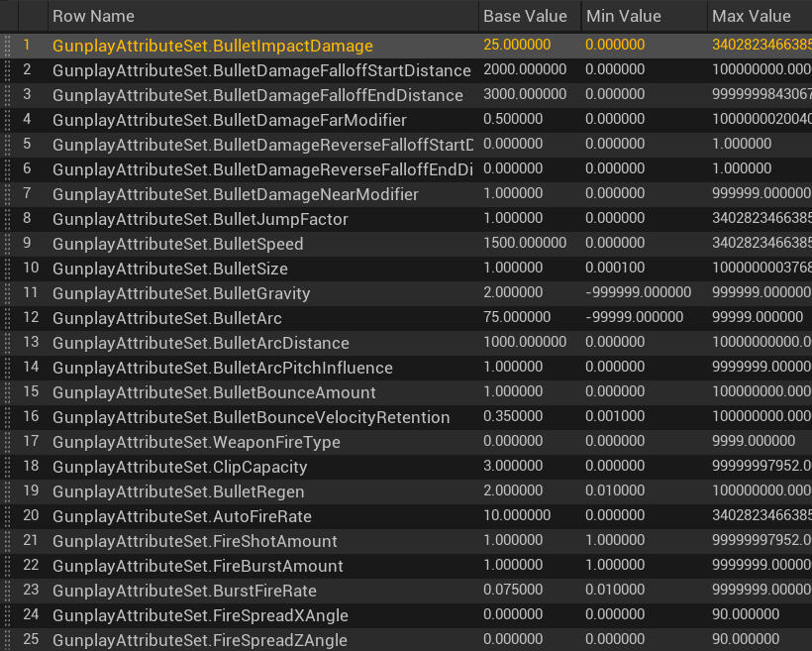
Task: Pick the BulletDamageNearModifier row name
Action: pos(236,194)
